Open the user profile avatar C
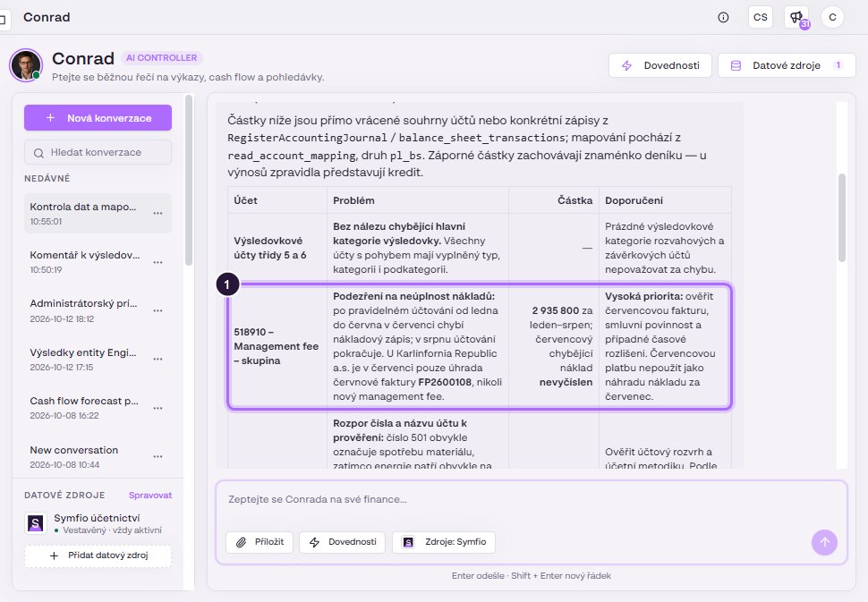The width and height of the screenshot is (868, 602). tap(832, 17)
